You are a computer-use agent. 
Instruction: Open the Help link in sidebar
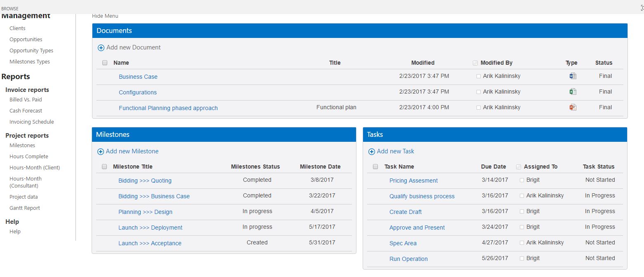pyautogui.click(x=15, y=232)
